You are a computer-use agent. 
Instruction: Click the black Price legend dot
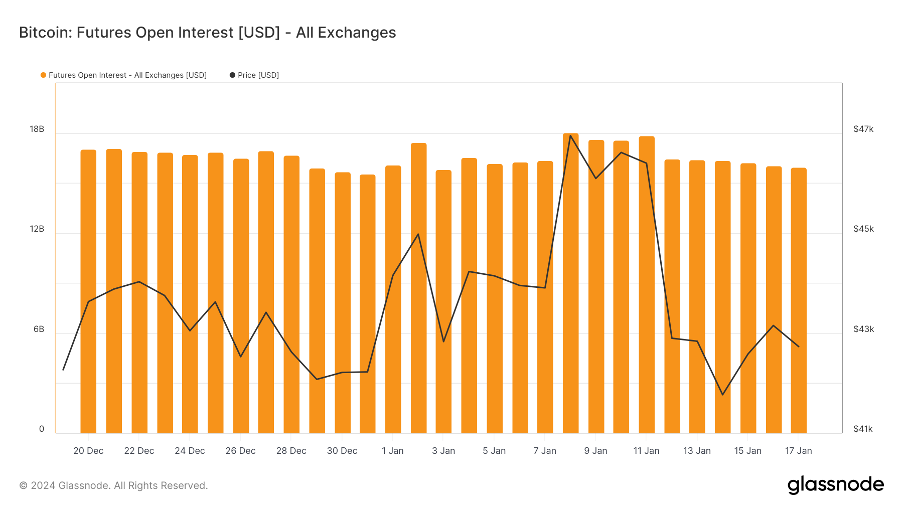click(x=234, y=75)
